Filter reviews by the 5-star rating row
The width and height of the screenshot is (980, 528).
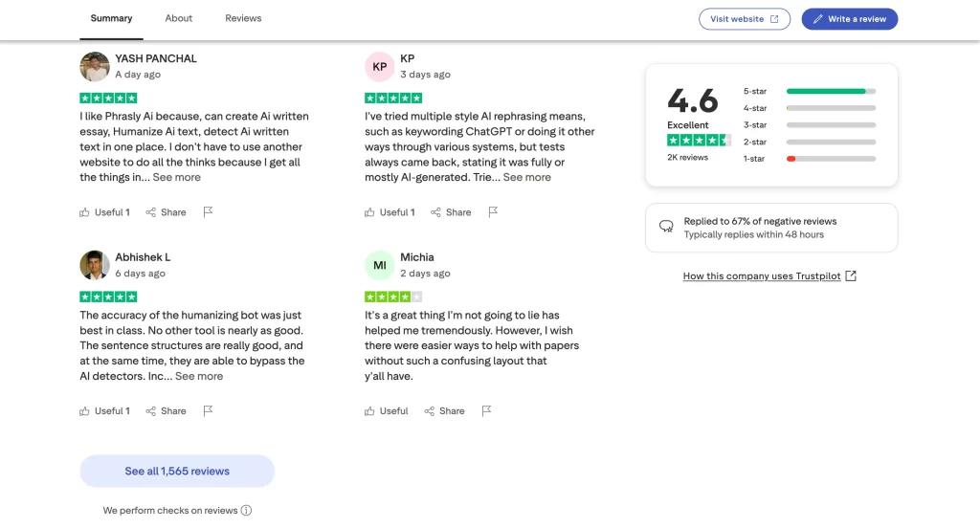809,91
